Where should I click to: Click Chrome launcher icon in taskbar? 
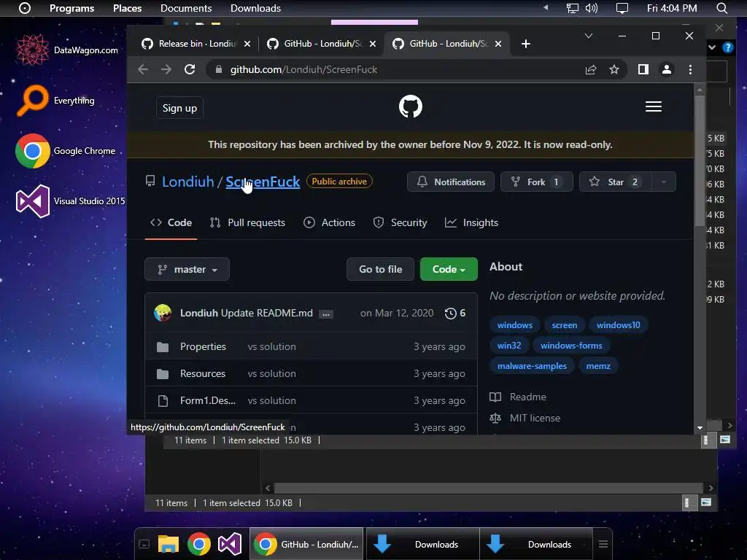(x=199, y=544)
